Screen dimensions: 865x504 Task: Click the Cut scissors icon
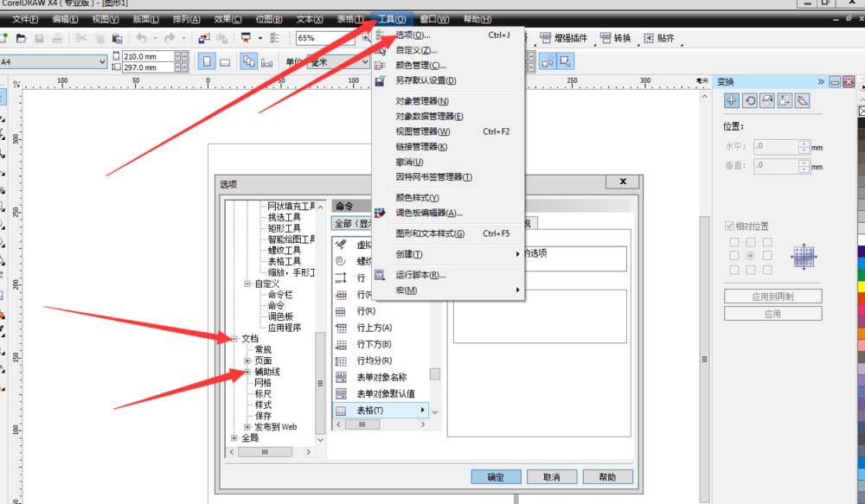click(x=81, y=38)
